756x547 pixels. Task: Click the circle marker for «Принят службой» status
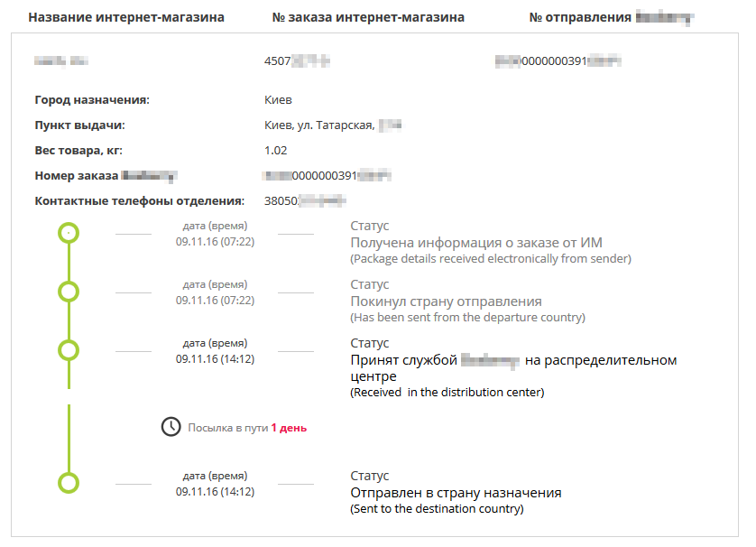point(69,350)
